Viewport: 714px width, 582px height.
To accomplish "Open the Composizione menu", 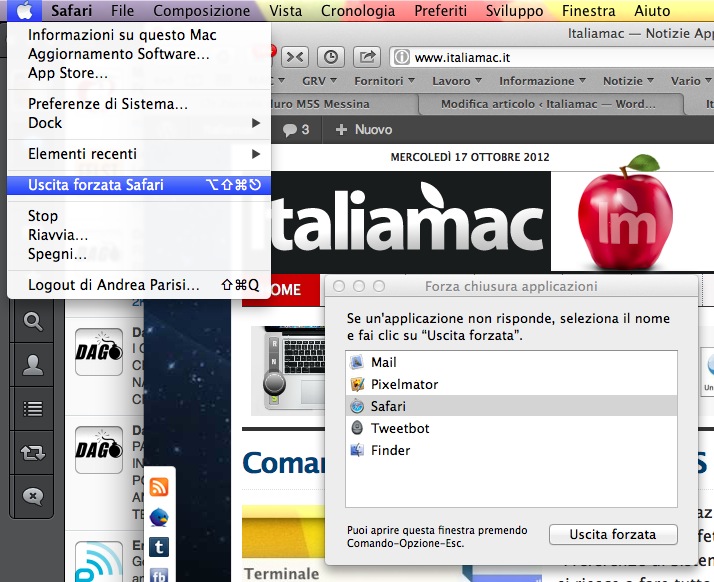I will (x=202, y=10).
